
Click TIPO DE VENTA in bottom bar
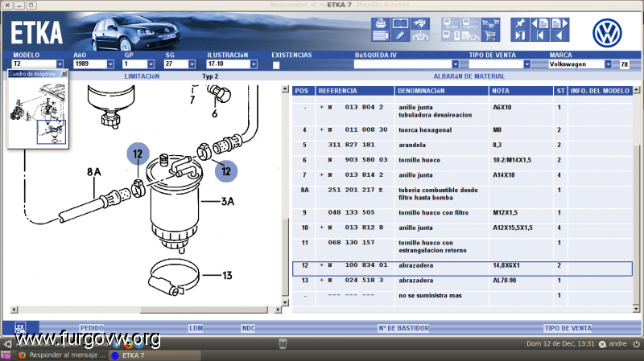568,328
